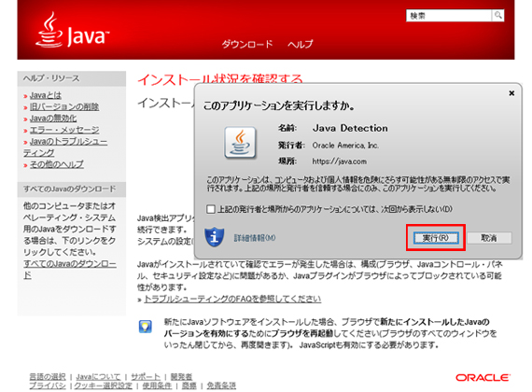Click the Java coffee cup icon in dialog
This screenshot has height=392, width=532.
pyautogui.click(x=240, y=143)
